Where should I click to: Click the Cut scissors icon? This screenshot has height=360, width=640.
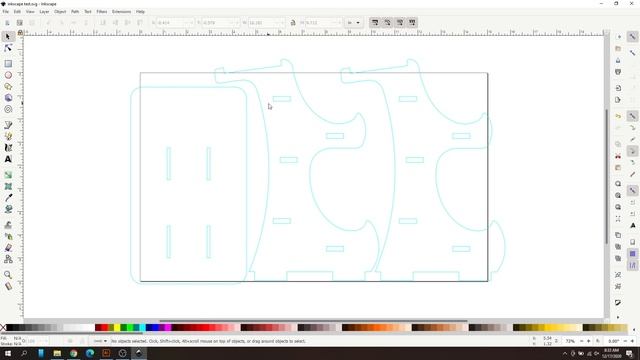(618, 156)
